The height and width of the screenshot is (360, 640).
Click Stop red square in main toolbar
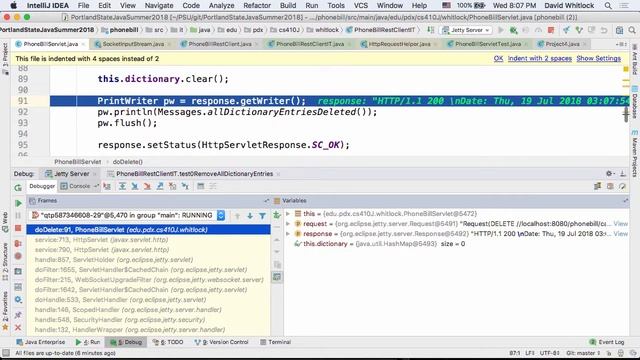coord(551,30)
